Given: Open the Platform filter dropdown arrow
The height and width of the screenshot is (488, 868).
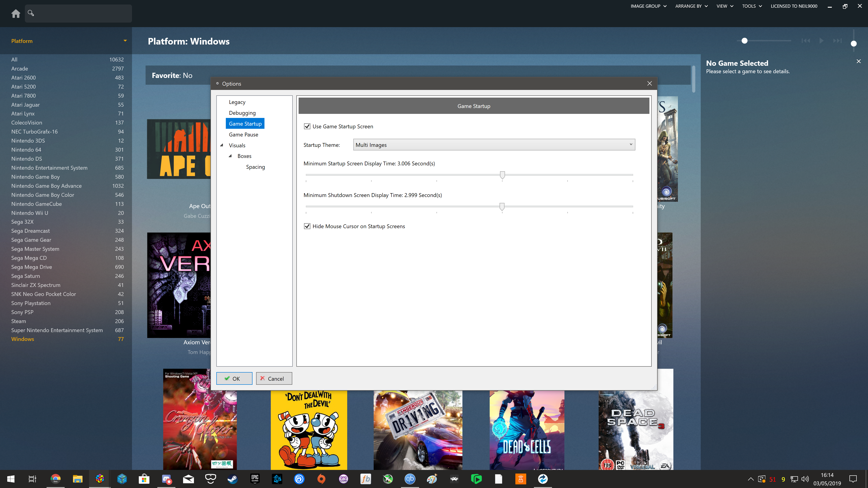Looking at the screenshot, I should pos(125,41).
